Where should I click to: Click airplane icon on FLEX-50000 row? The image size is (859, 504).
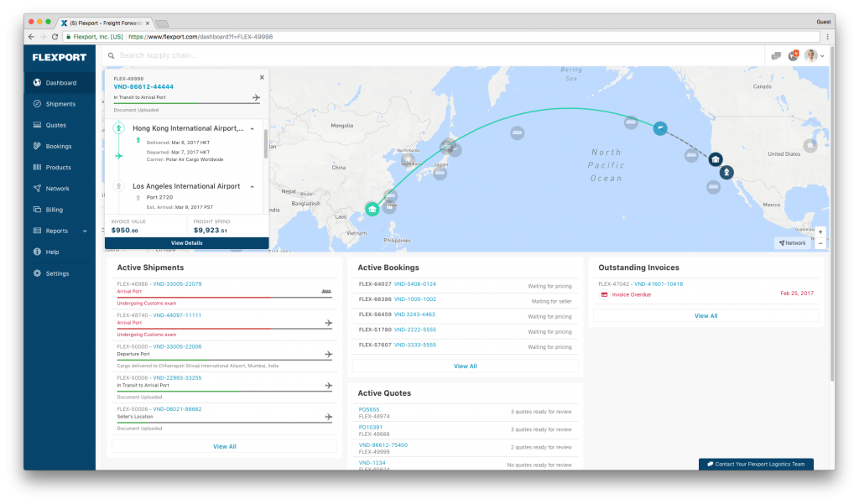(x=329, y=355)
